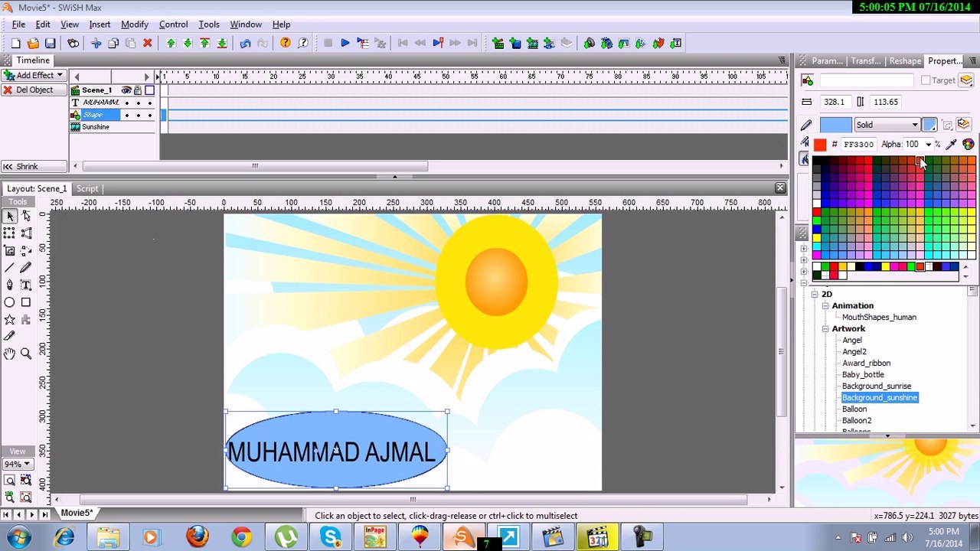Viewport: 980px width, 551px height.
Task: Open the Alpha percentage dropdown
Action: click(928, 145)
